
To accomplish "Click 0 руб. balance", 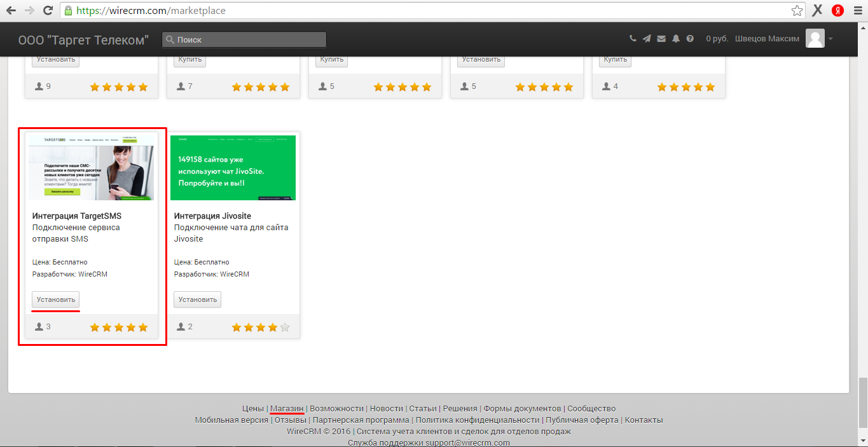I will pos(717,39).
